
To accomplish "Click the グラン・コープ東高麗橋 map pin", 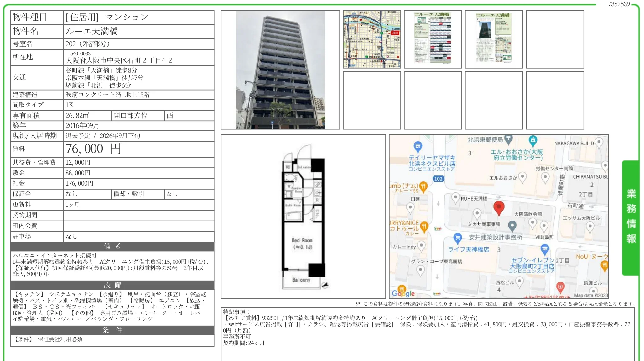I will point(420,271).
